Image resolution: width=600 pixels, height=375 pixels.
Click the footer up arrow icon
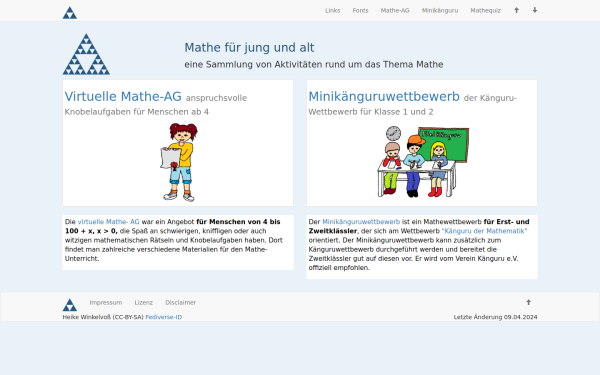[528, 302]
